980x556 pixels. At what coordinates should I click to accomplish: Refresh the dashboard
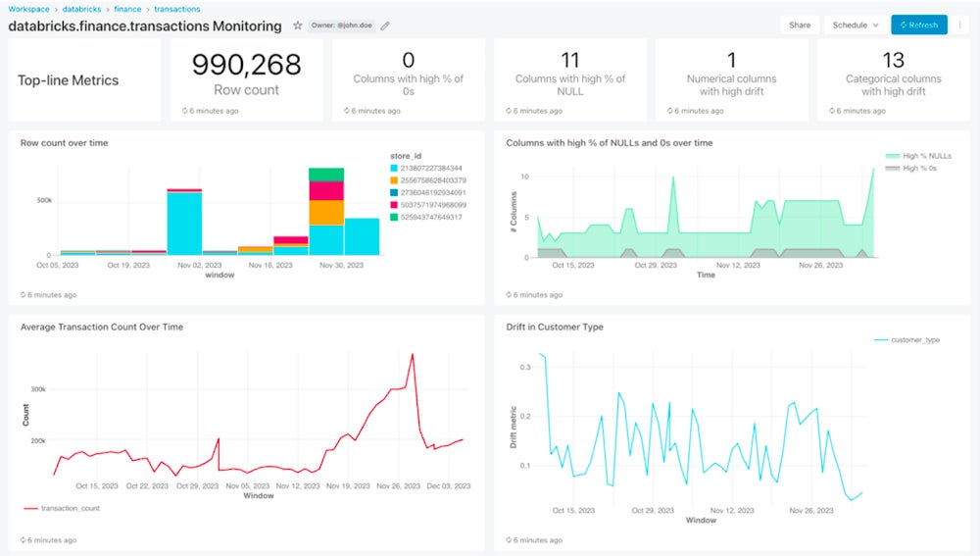click(919, 25)
